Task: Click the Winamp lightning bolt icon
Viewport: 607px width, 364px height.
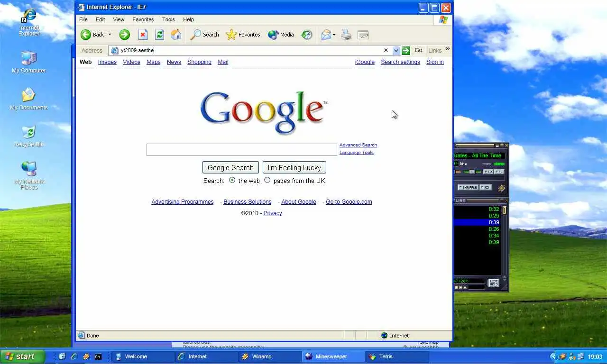Action: tap(502, 188)
